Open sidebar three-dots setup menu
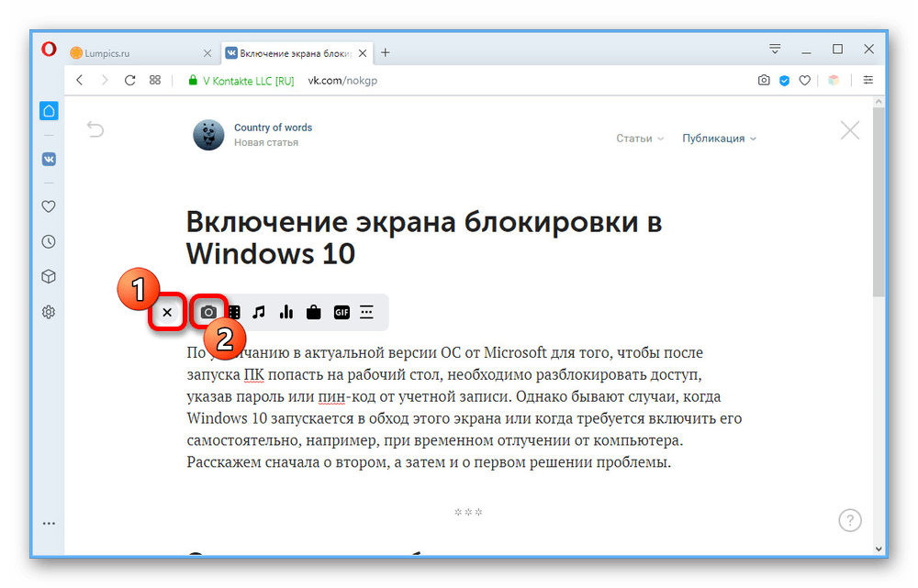Viewport: 918px width, 588px height. coord(50,523)
